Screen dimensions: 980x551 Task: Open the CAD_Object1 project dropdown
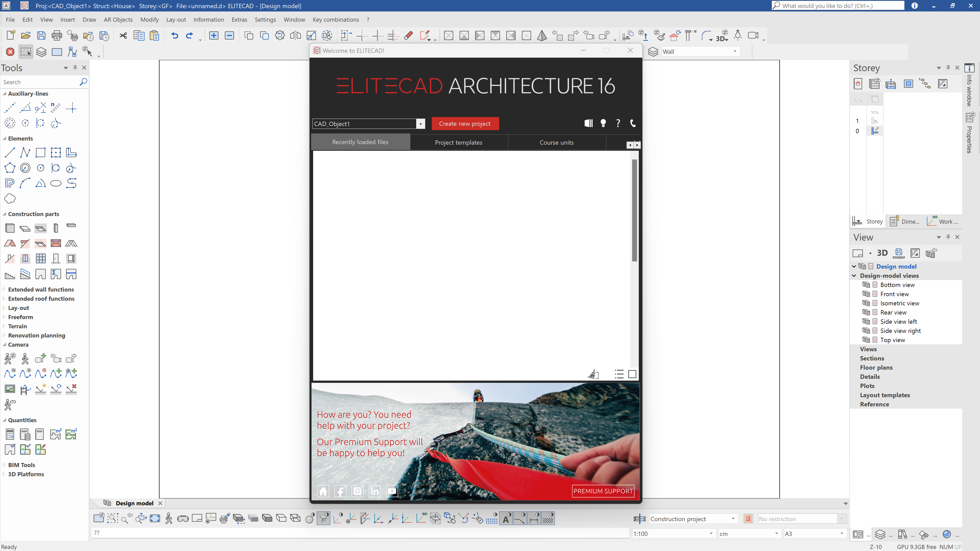420,123
